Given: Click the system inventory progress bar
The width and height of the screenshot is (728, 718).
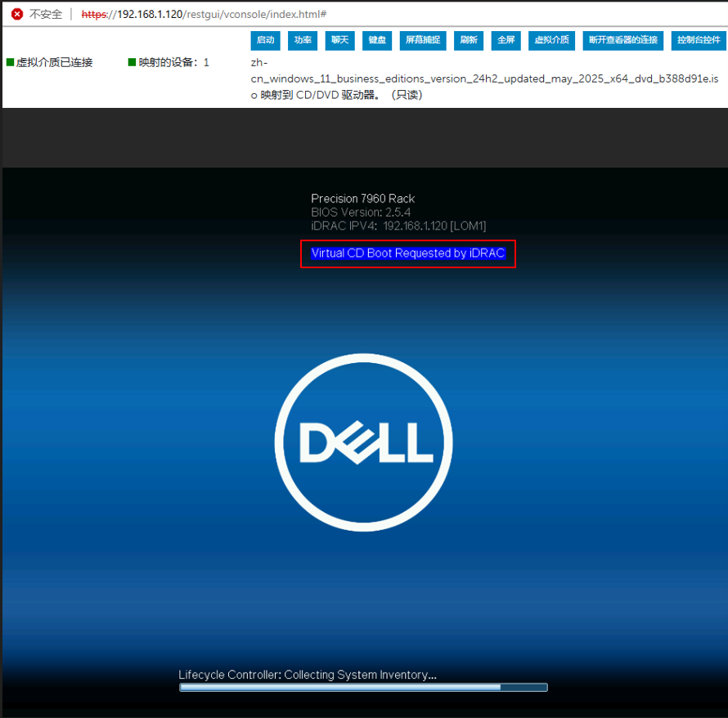Looking at the screenshot, I should click(363, 688).
